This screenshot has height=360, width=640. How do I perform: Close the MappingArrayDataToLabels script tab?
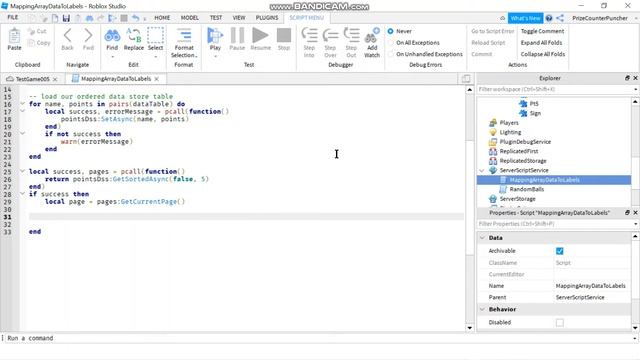point(156,79)
